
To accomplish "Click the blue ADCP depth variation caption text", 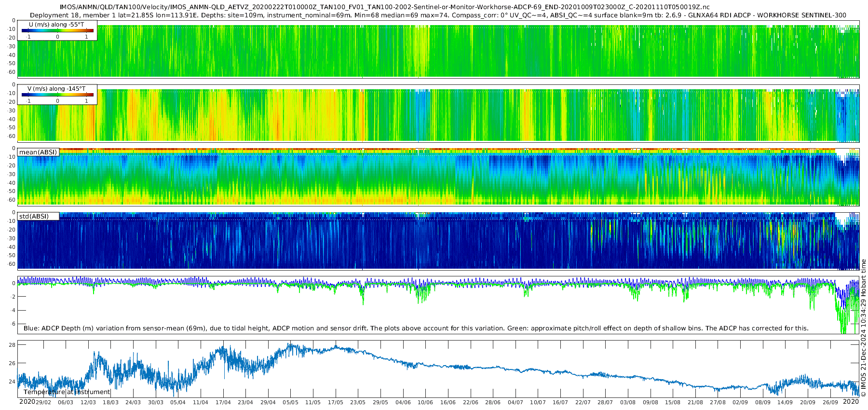I will (x=416, y=328).
